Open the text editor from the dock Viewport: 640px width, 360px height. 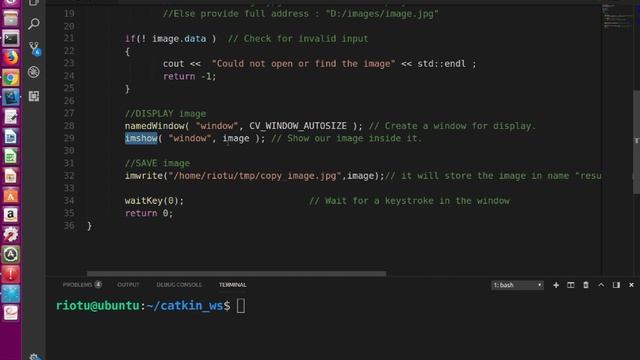point(11,117)
